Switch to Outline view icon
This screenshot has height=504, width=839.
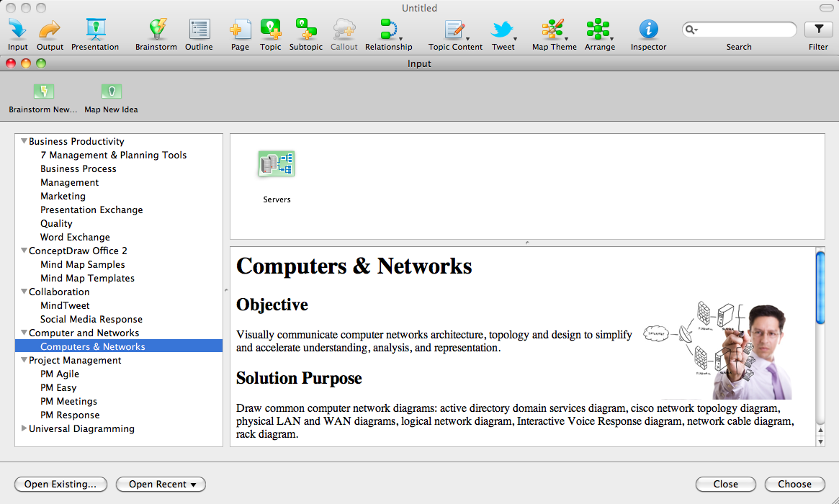pos(199,30)
